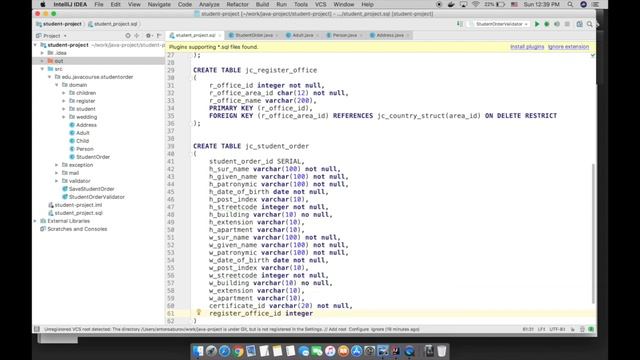Click the Wi-Fi icon in menu bar
The image size is (640, 360).
476,4
